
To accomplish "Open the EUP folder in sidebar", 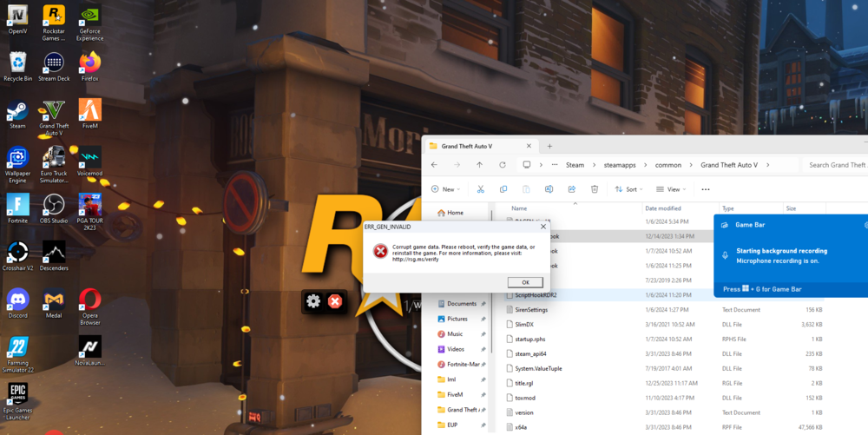I will [462, 425].
